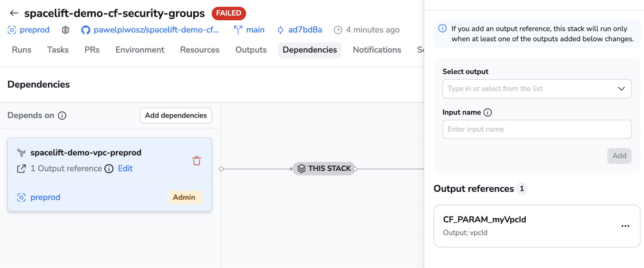This screenshot has height=268, width=644.
Task: Click the GitHub logo icon
Action: [85, 30]
